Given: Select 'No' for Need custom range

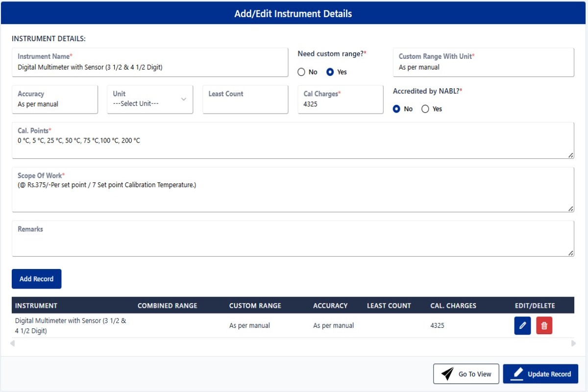Looking at the screenshot, I should pyautogui.click(x=301, y=72).
